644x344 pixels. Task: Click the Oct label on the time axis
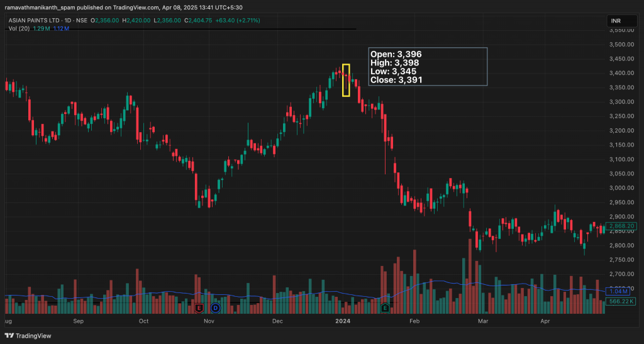point(144,321)
